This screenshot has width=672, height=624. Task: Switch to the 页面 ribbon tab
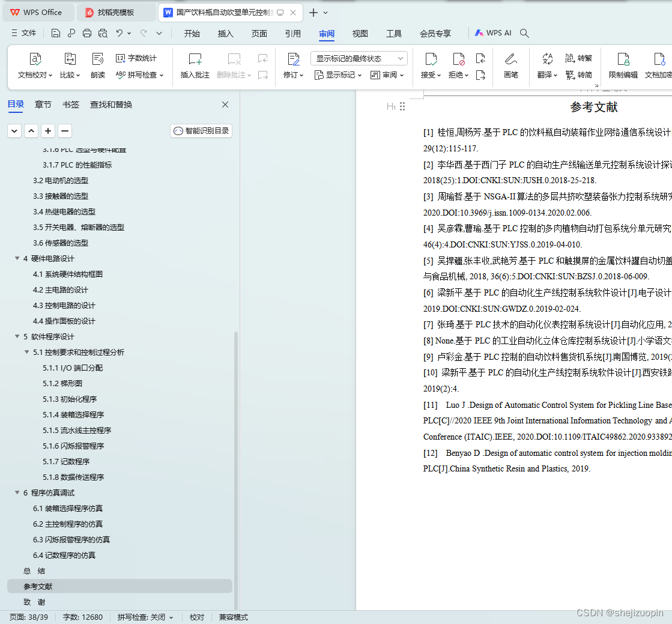coord(259,34)
